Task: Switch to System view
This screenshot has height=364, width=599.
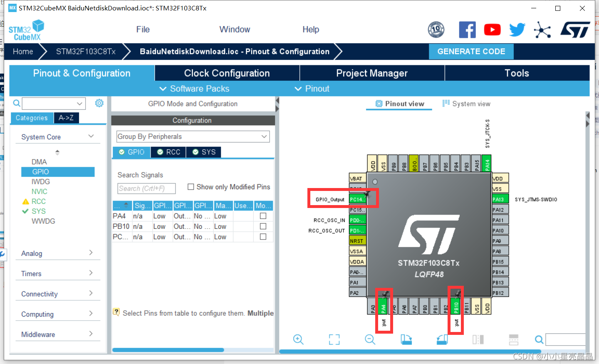Action: (x=466, y=104)
